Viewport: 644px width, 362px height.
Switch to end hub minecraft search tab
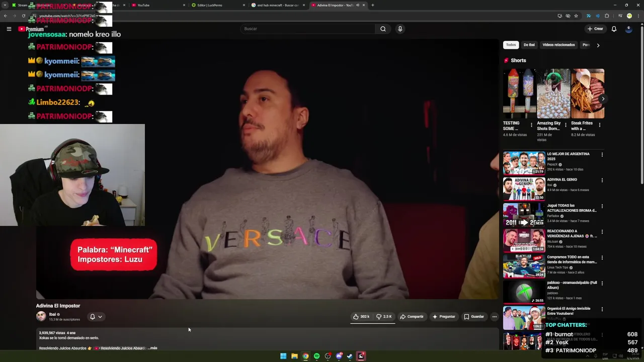point(278,5)
